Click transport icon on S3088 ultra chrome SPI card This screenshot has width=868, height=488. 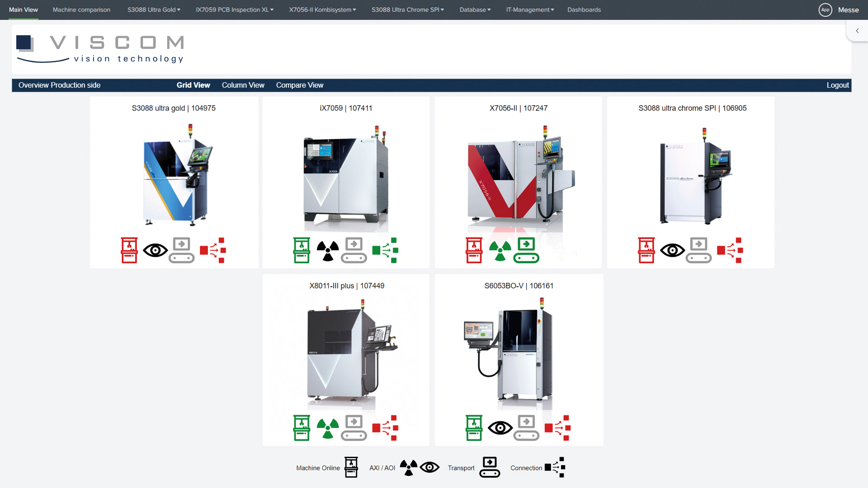pyautogui.click(x=699, y=250)
